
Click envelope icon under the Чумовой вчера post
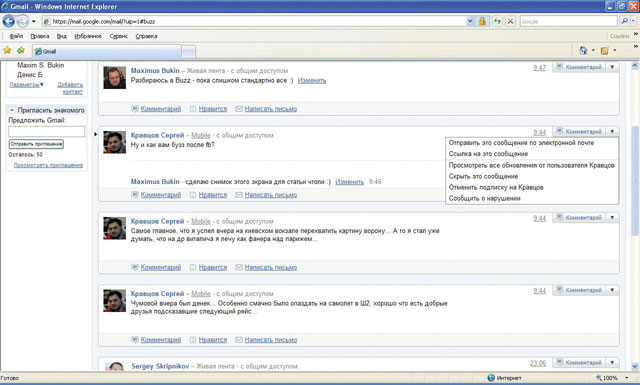pos(239,340)
